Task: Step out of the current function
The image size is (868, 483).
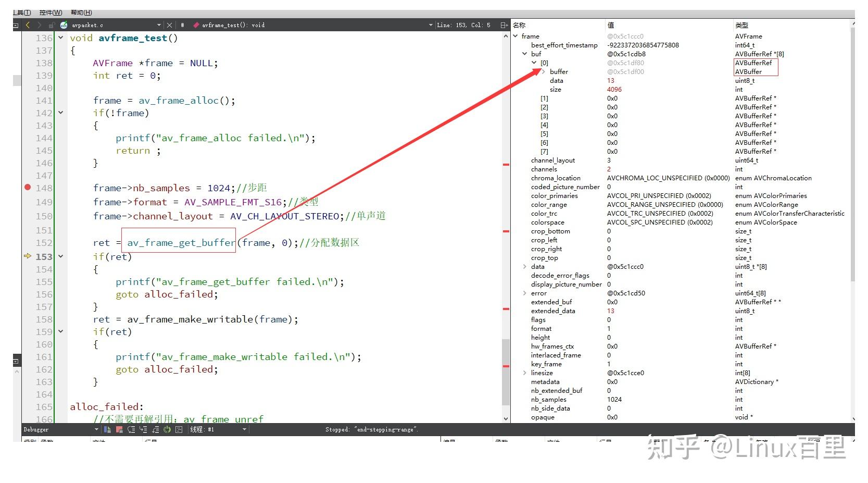Action: pos(155,430)
